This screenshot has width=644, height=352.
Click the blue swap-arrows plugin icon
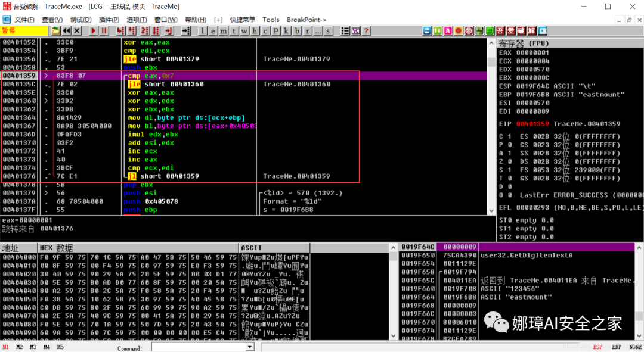click(x=427, y=31)
